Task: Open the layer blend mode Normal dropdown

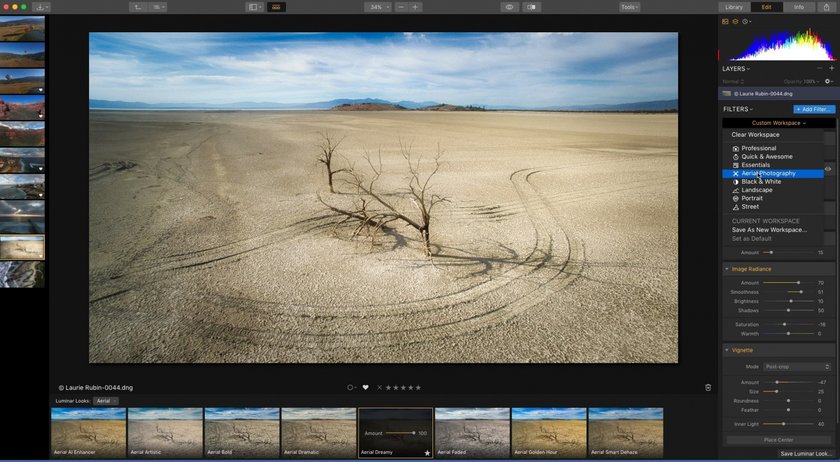Action: tap(734, 81)
